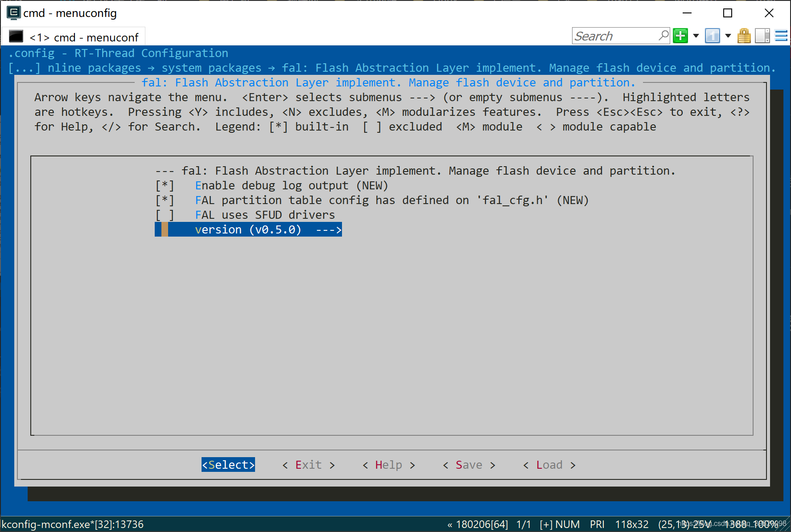Image resolution: width=791 pixels, height=532 pixels.
Task: Click the '1/1' console counter in status bar
Action: click(x=523, y=524)
